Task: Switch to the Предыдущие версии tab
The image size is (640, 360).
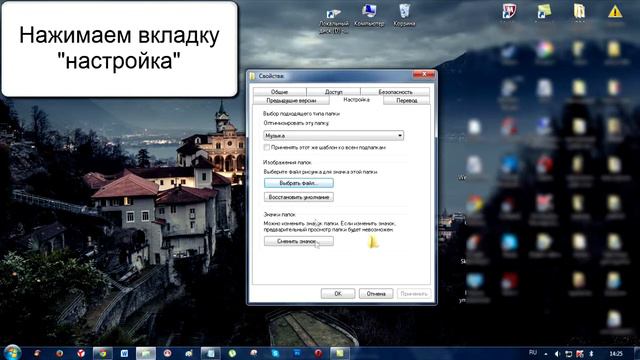Action: tap(291, 100)
